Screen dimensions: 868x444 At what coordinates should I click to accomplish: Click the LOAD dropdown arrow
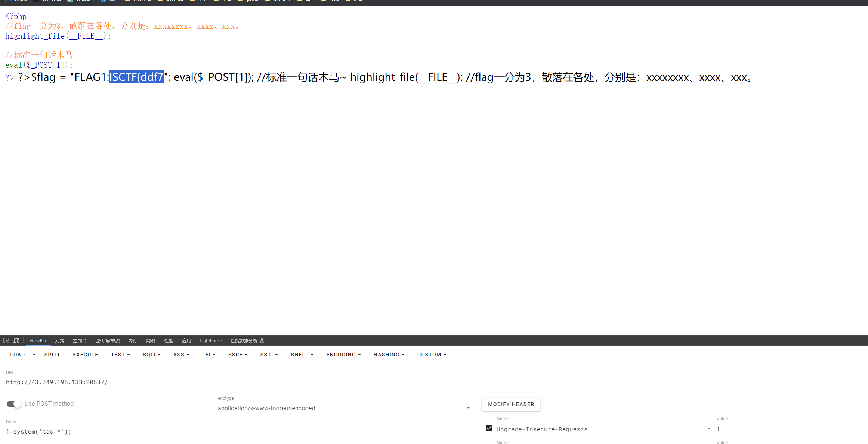(34, 355)
